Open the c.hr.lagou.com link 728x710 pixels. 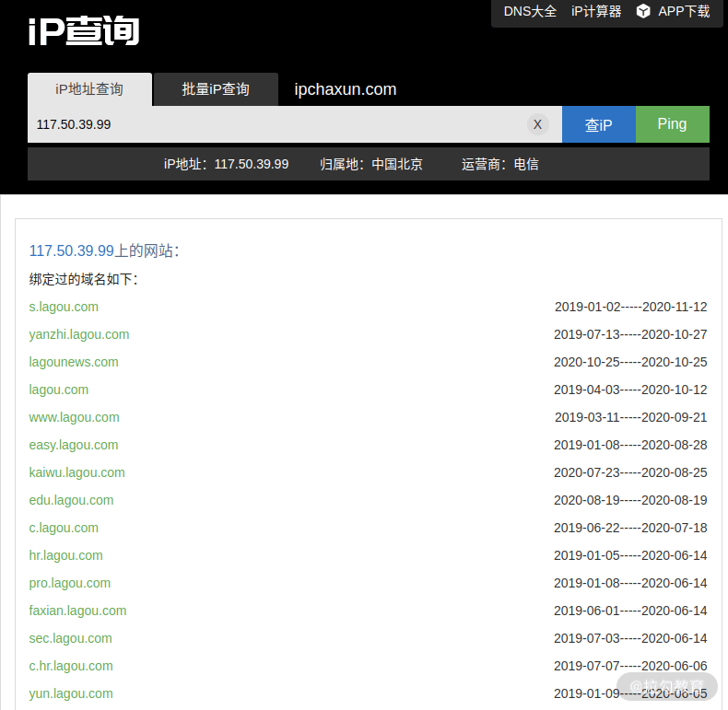point(71,666)
